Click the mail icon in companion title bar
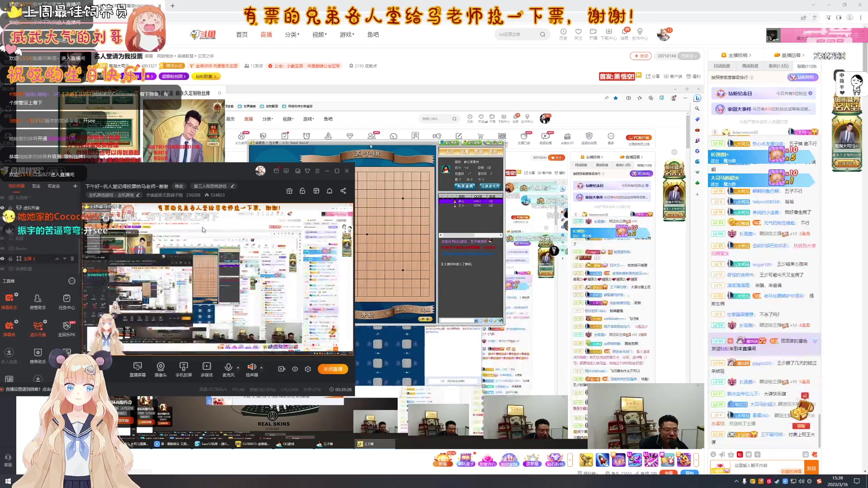The image size is (868, 488). click(276, 171)
